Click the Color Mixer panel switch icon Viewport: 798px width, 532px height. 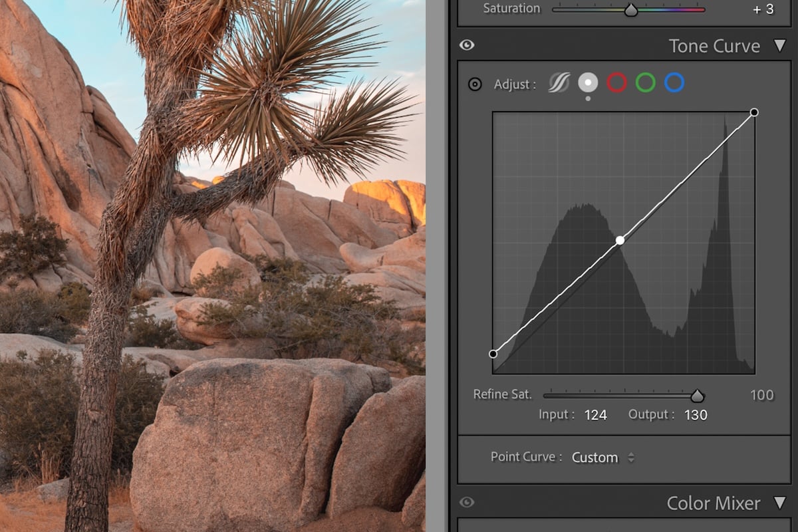tap(466, 503)
